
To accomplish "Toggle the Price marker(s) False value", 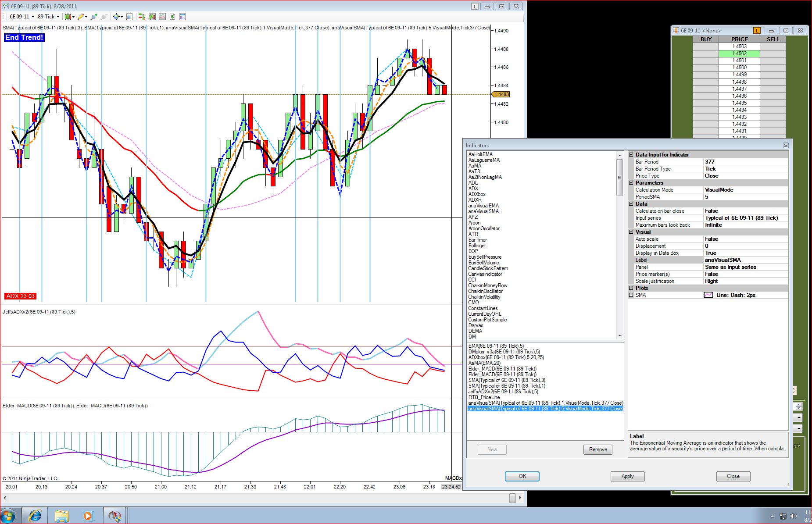I will point(745,274).
